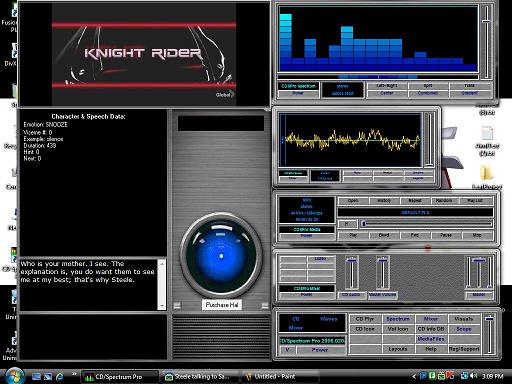Click the scope vertical level slider

(430, 140)
